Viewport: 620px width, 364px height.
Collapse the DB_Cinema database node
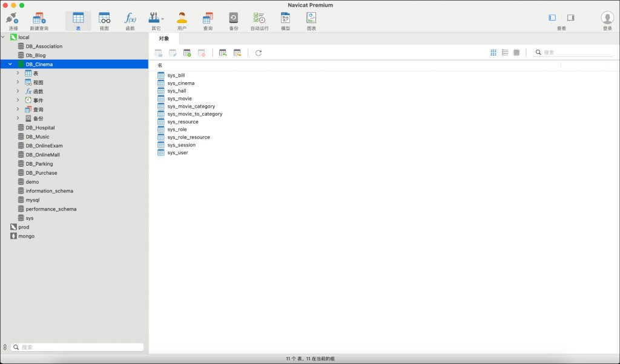(x=10, y=64)
